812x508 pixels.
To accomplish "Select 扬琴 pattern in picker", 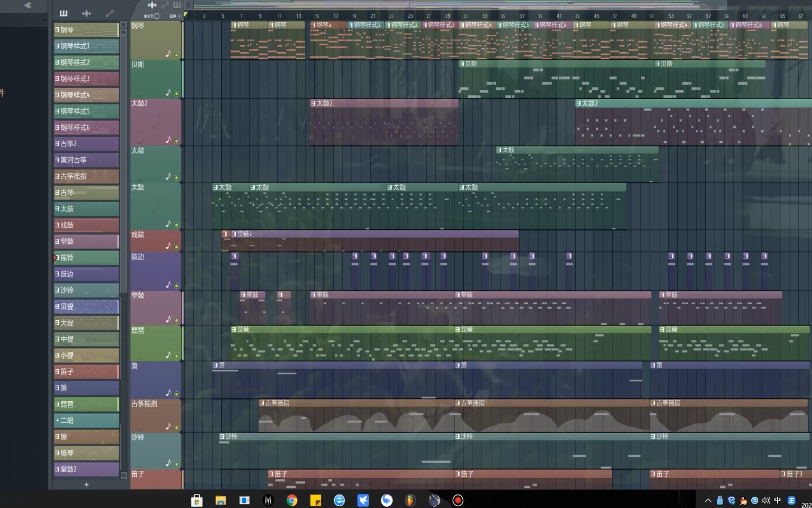I will click(x=86, y=453).
